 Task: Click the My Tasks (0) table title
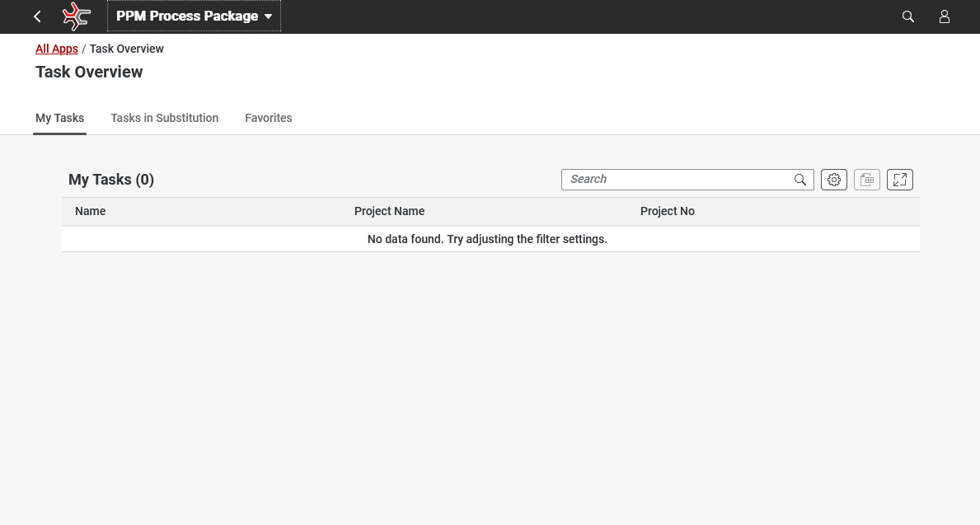111,180
